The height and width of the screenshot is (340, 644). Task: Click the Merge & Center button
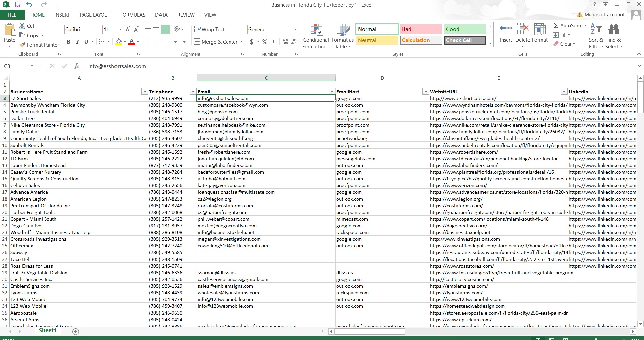(216, 42)
